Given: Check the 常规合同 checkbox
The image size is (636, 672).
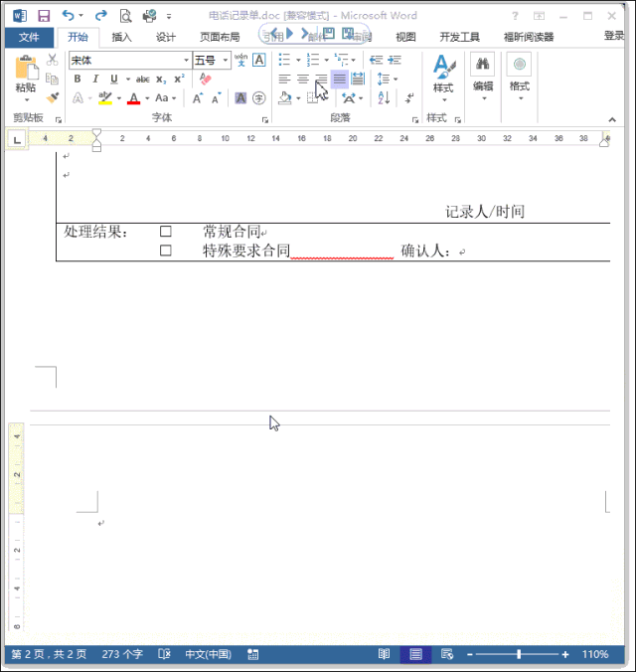Looking at the screenshot, I should click(x=166, y=232).
